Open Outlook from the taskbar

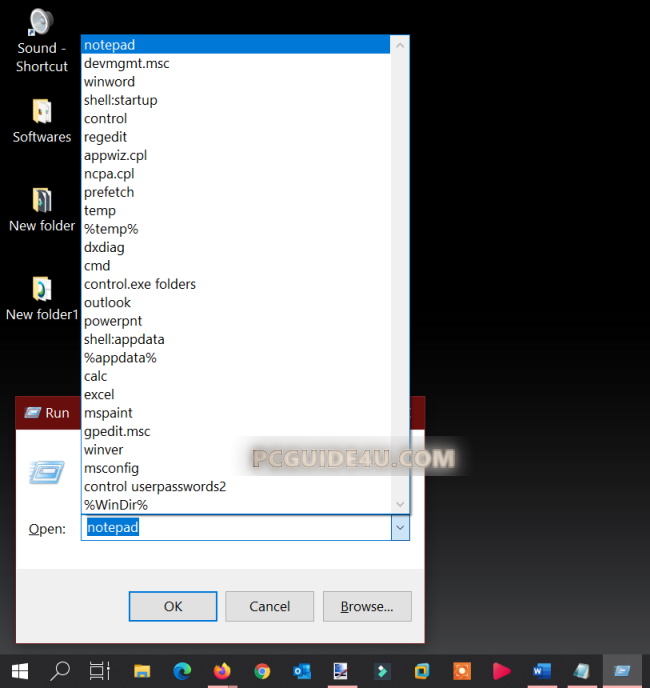302,671
